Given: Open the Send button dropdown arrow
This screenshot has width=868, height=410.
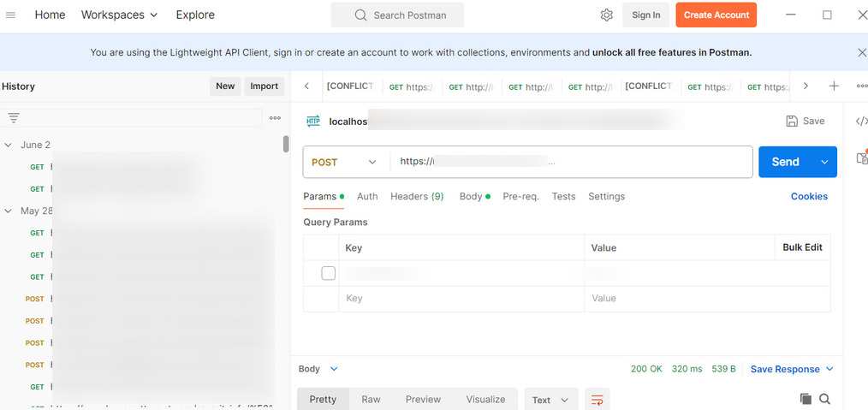Looking at the screenshot, I should click(825, 162).
